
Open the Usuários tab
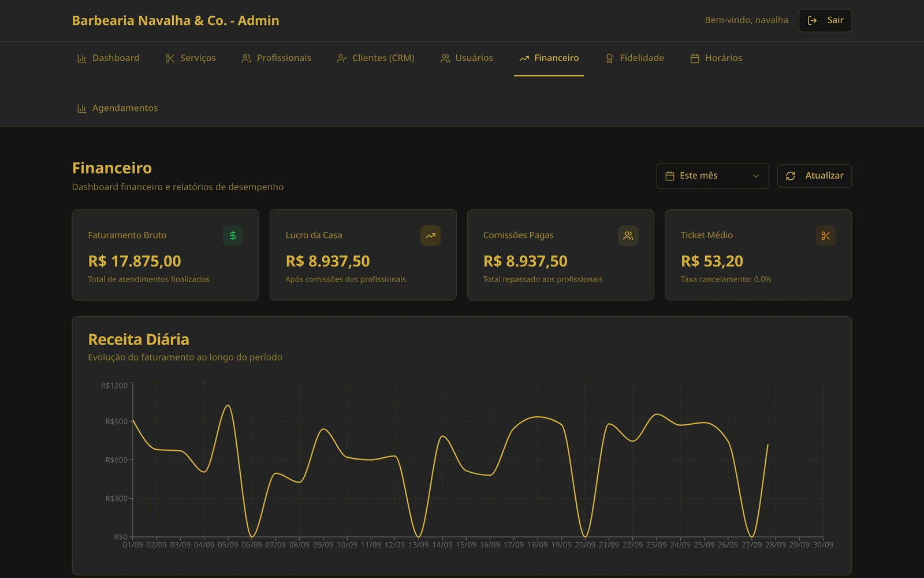point(467,58)
